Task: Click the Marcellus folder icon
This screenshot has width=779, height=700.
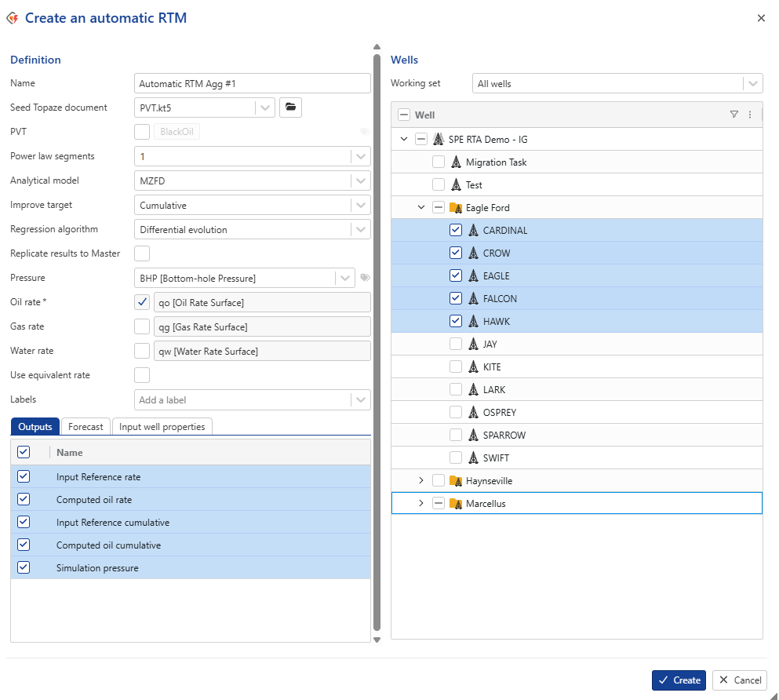Action: 455,504
